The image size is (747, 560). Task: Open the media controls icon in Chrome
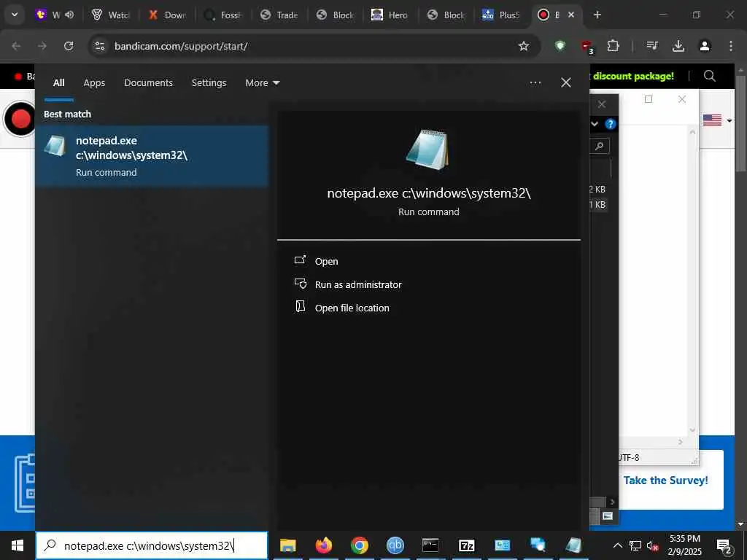point(651,46)
